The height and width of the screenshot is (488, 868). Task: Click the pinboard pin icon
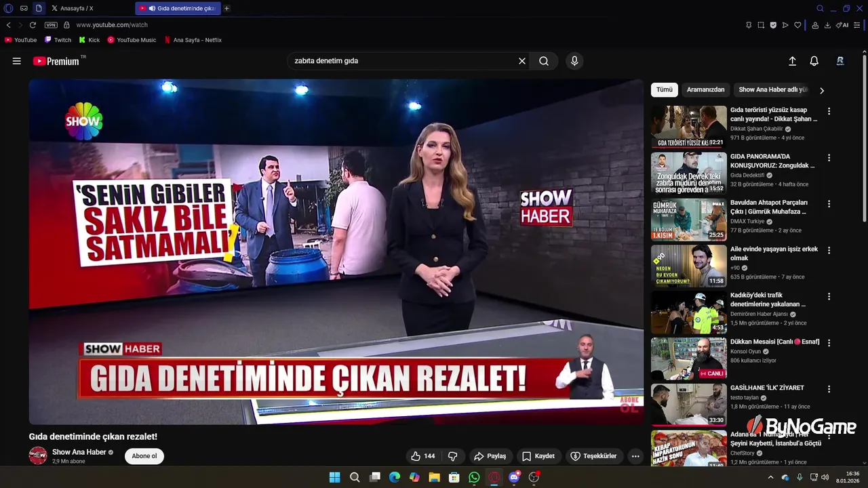tap(749, 25)
